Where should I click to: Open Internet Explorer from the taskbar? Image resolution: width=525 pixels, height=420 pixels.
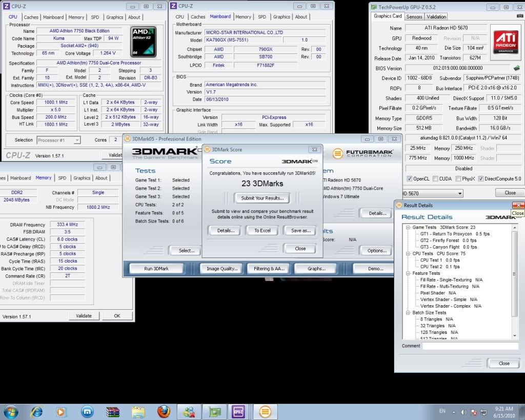[x=37, y=411]
